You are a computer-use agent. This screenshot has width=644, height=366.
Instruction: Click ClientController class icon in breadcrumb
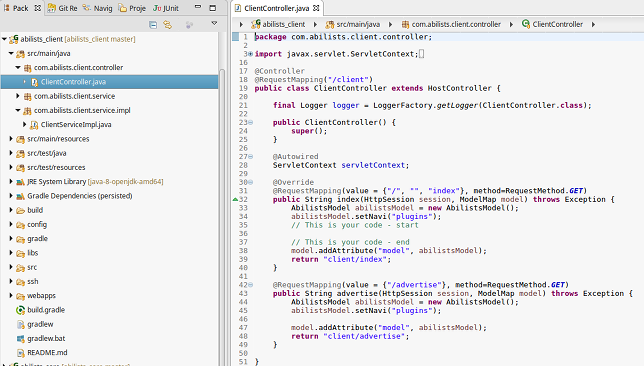coord(526,24)
